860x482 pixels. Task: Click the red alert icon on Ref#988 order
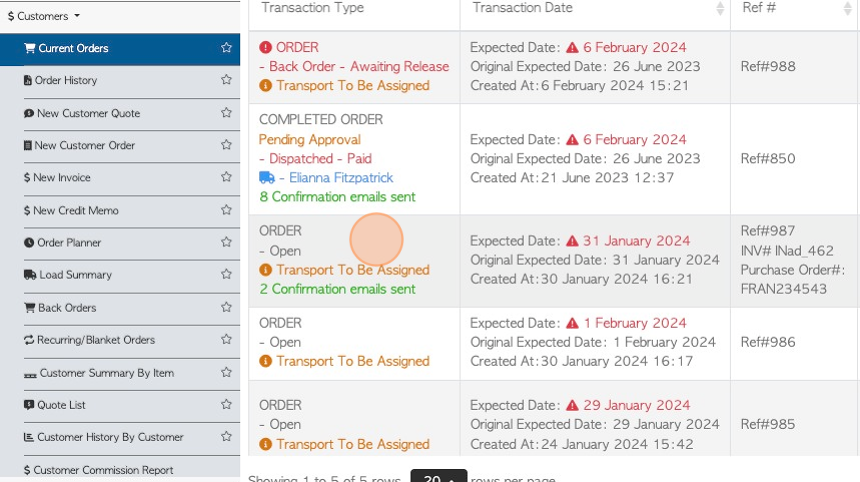[x=265, y=47]
